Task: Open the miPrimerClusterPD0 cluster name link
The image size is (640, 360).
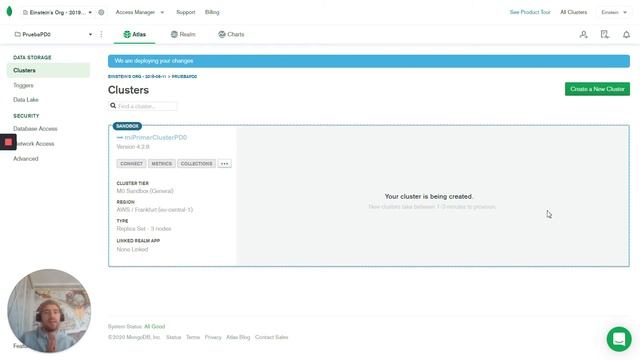Action: [156, 138]
